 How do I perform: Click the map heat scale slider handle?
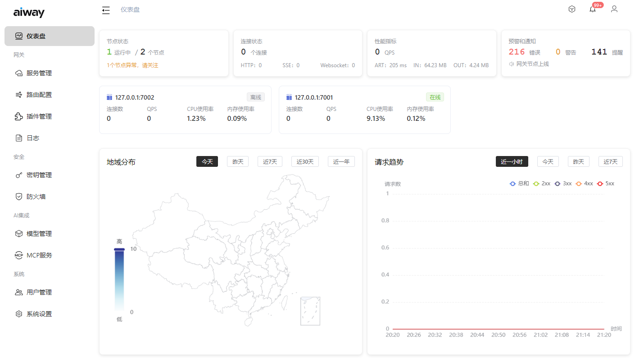[119, 249]
